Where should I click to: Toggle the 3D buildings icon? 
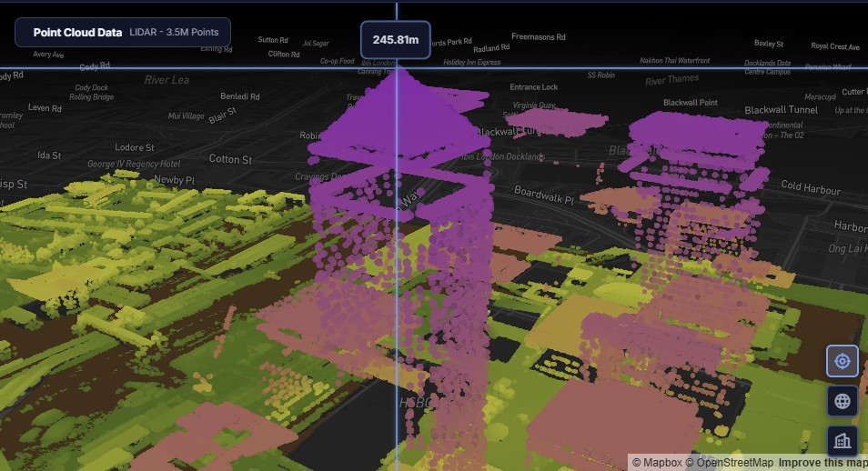pyautogui.click(x=842, y=441)
